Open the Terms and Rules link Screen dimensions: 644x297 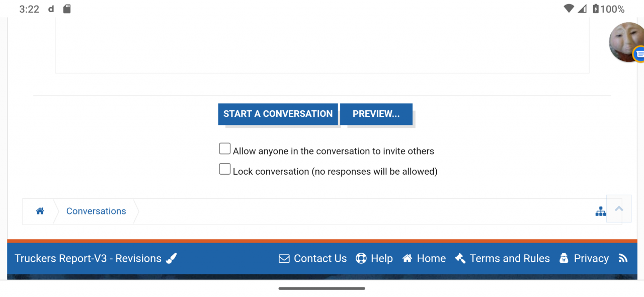pos(510,259)
